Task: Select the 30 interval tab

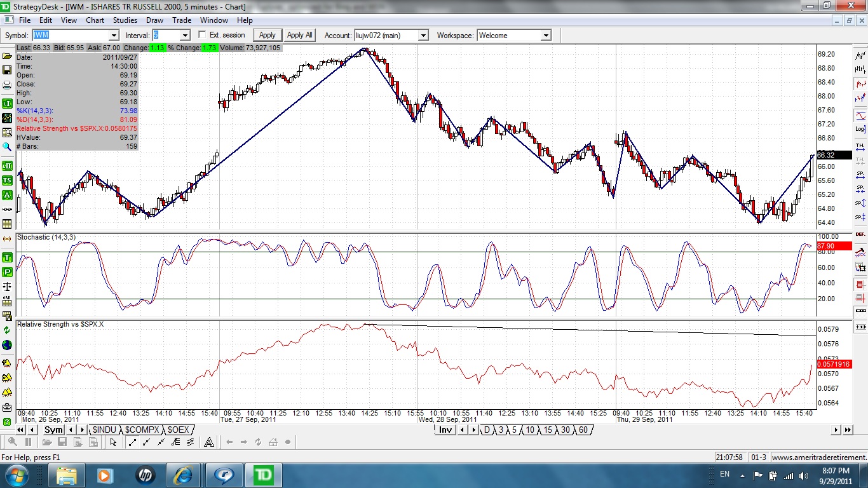Action: tap(565, 430)
